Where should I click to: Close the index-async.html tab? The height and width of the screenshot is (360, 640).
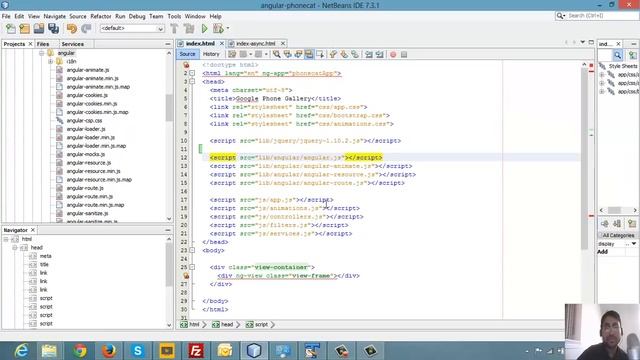pos(282,43)
